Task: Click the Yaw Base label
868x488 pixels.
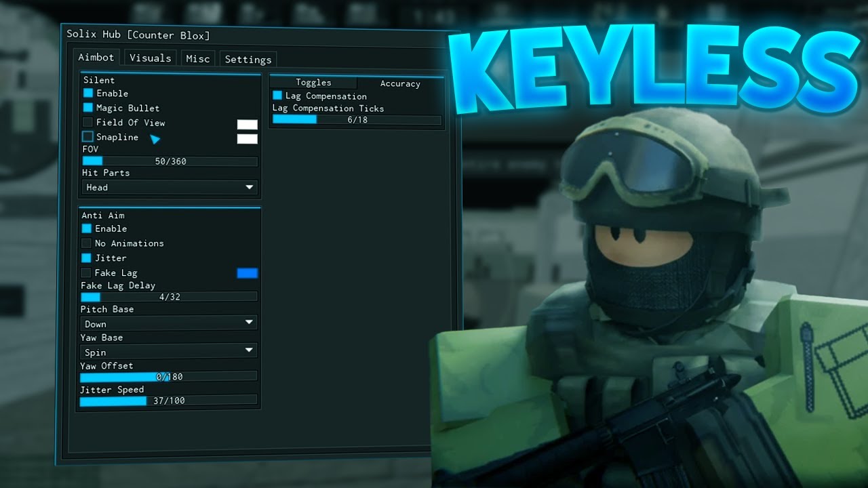Action: (102, 338)
